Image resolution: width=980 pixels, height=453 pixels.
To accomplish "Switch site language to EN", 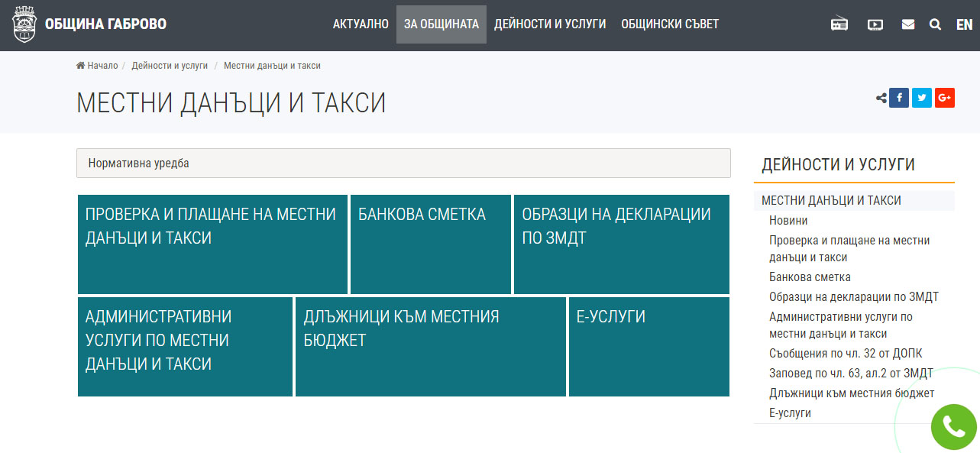I will click(964, 24).
